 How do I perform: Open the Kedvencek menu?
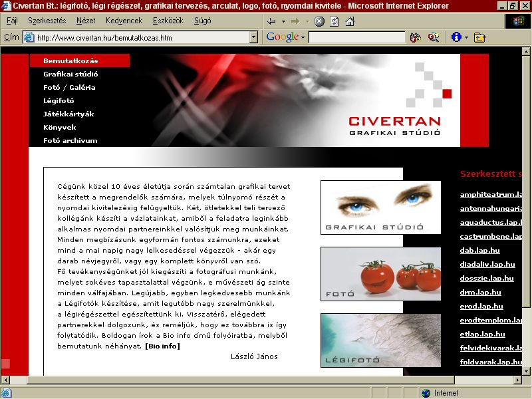(124, 21)
